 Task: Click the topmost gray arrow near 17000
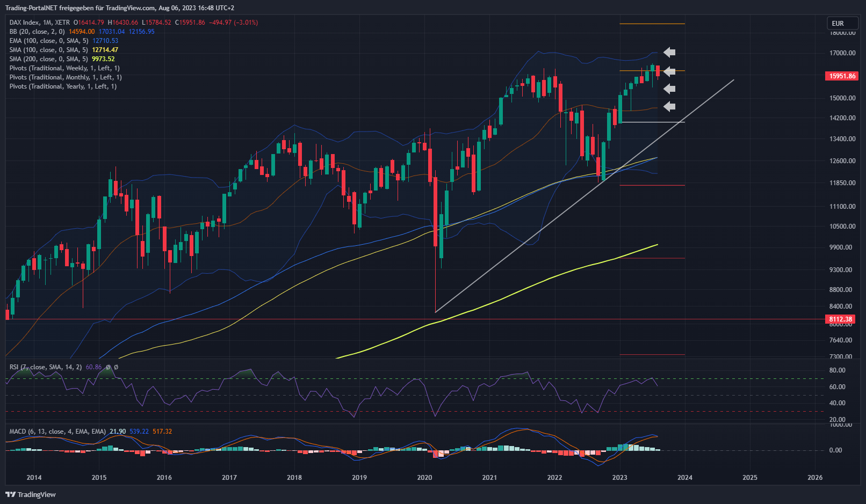pyautogui.click(x=669, y=52)
